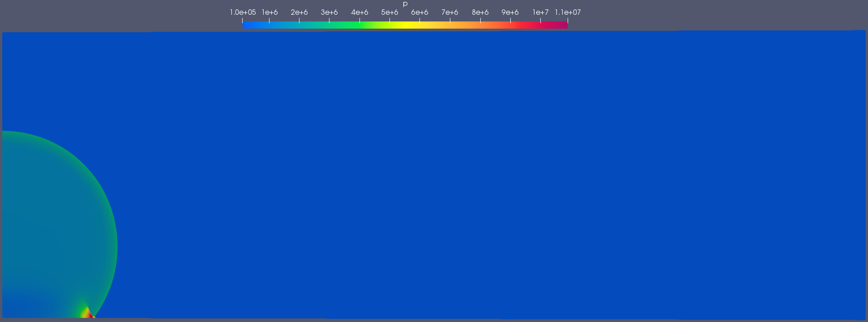Click the "p" color legend title
The image size is (868, 322).
coord(405,4)
